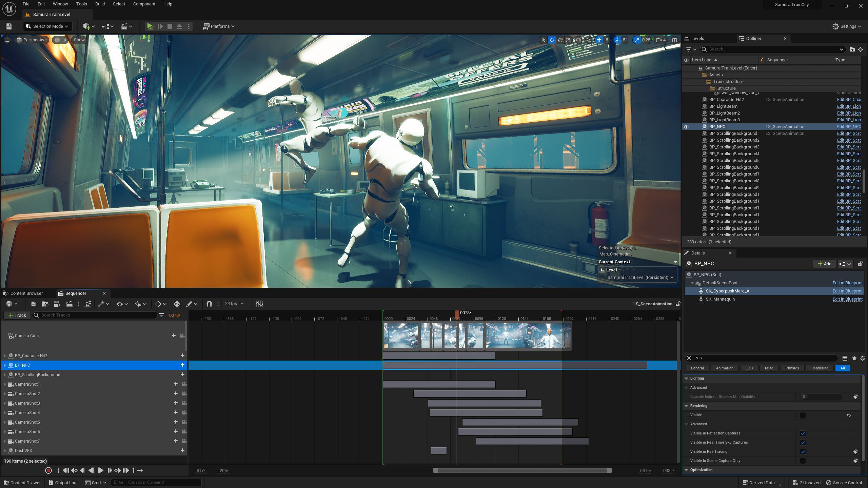868x488 pixels.
Task: Switch to the Content Browser tab
Action: (26, 293)
